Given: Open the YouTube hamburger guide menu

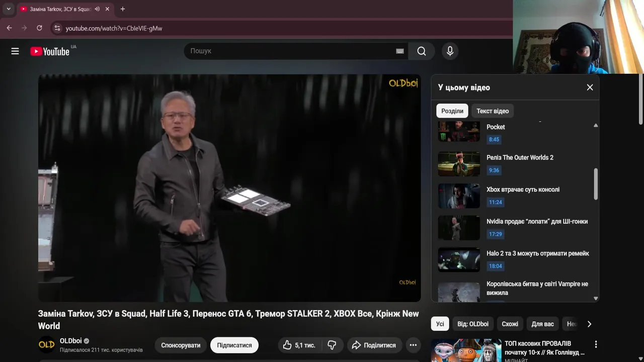Looking at the screenshot, I should [x=15, y=51].
